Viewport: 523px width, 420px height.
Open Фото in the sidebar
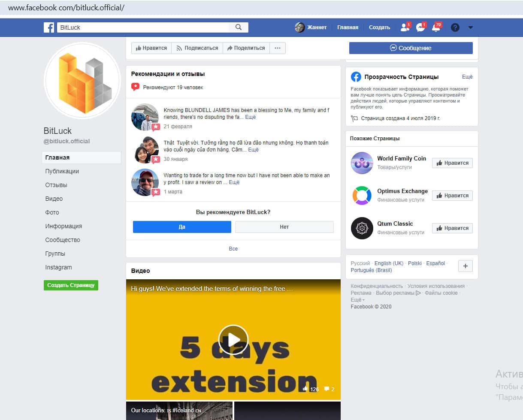[x=52, y=212]
